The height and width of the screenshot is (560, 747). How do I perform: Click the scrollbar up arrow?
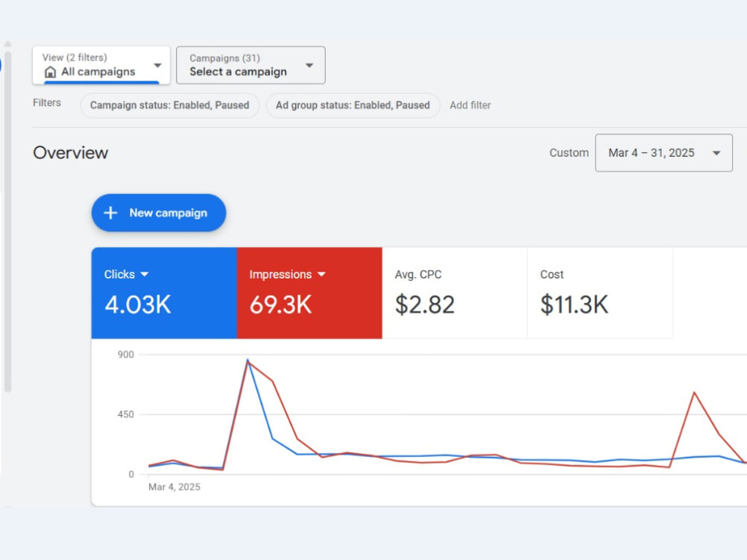(x=7, y=44)
